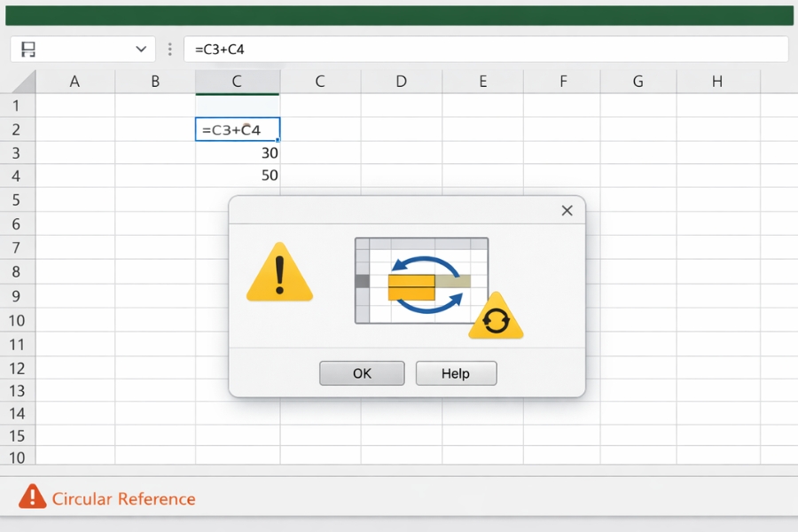This screenshot has width=798, height=532.
Task: Click the vertical three-dot divider beside Name Box
Action: [x=169, y=49]
